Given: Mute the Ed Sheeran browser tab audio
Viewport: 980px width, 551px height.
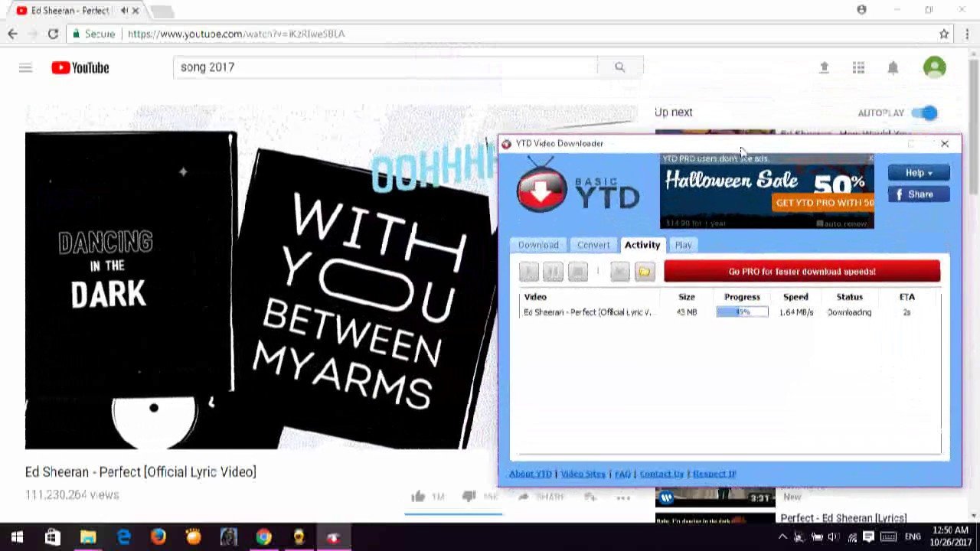Looking at the screenshot, I should (124, 11).
